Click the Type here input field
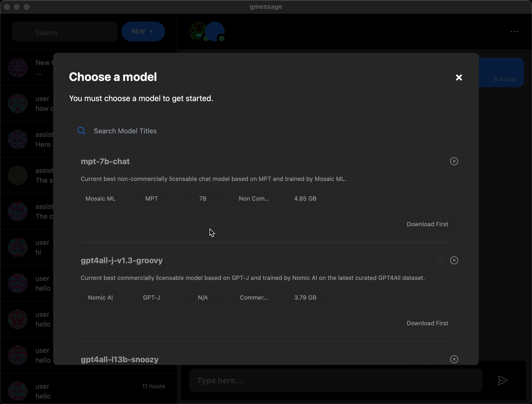532x404 pixels. (335, 381)
